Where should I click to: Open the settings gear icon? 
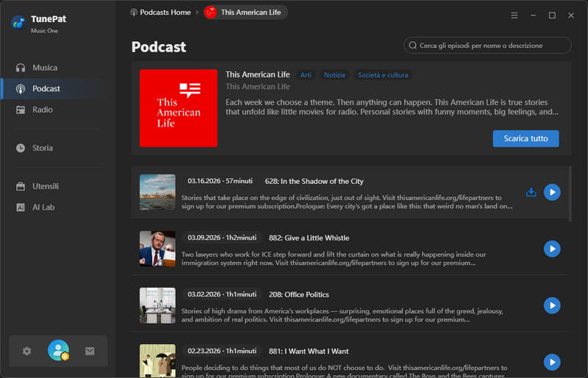pyautogui.click(x=27, y=351)
